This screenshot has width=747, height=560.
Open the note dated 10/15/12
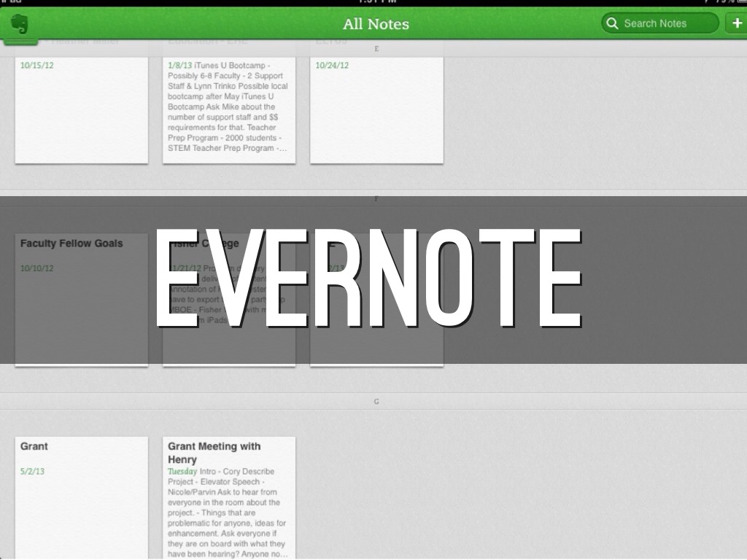(81, 109)
